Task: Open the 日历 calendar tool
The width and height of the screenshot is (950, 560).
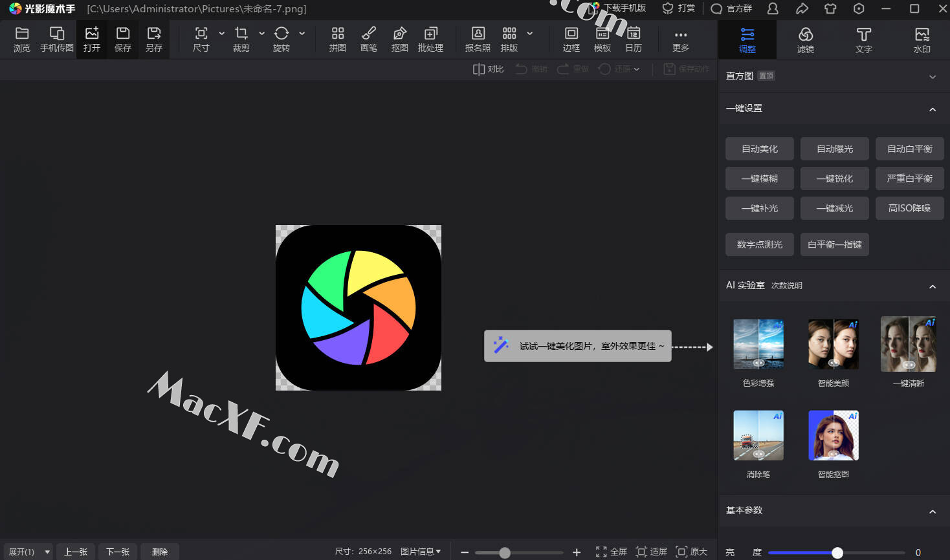Action: (634, 39)
